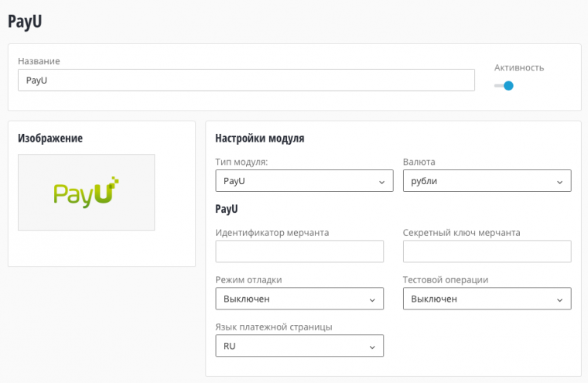Focus the Идентификатор мерчанта input field

click(x=299, y=251)
